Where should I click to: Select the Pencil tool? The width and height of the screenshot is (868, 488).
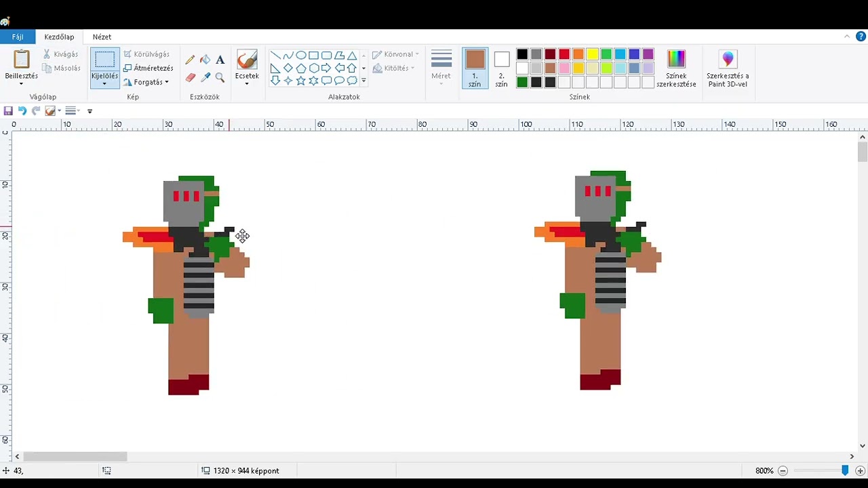coord(190,60)
